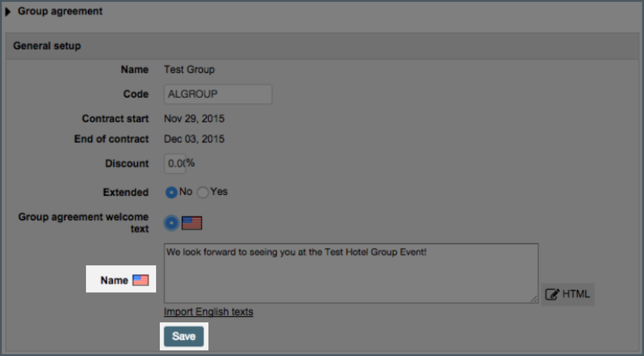Click the pencil icon on HTML button
Viewport: 644px width, 356px height.
pos(552,294)
